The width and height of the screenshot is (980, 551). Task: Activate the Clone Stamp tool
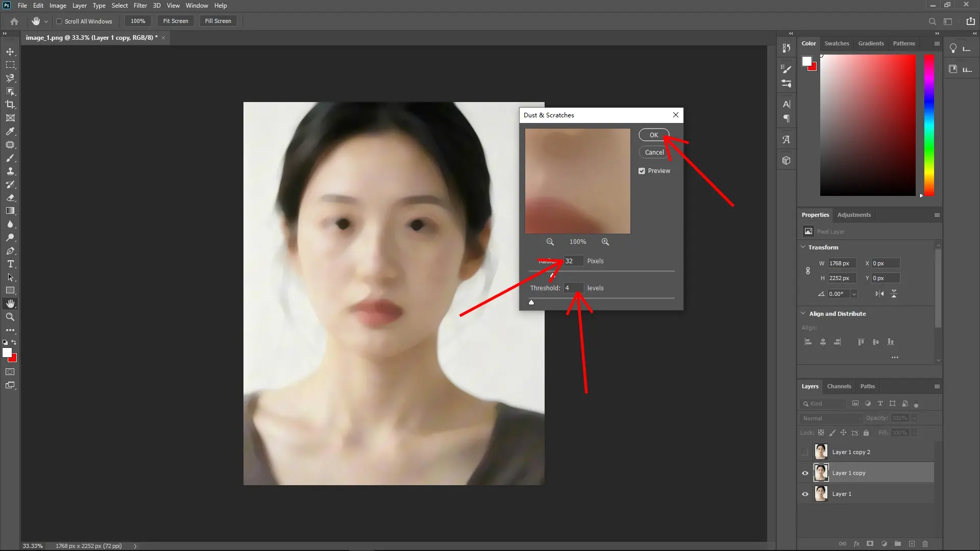coord(10,171)
